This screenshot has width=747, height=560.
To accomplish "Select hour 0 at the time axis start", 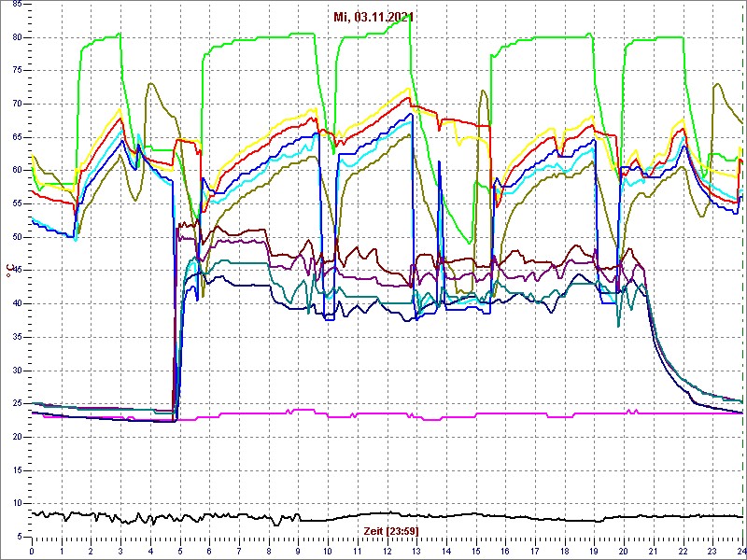I will coord(33,552).
